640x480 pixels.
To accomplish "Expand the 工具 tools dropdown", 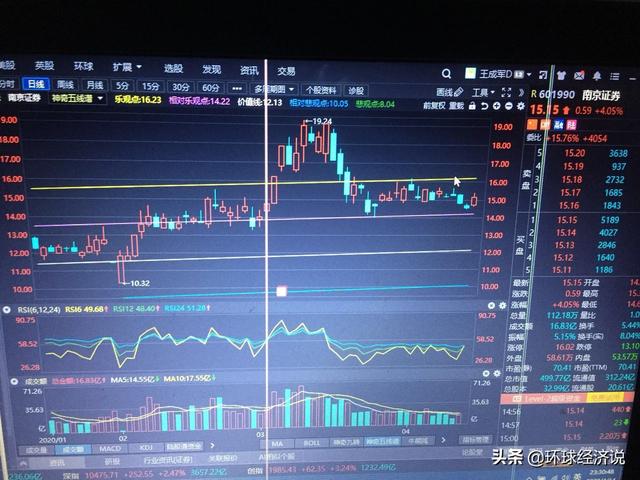I will tap(483, 93).
